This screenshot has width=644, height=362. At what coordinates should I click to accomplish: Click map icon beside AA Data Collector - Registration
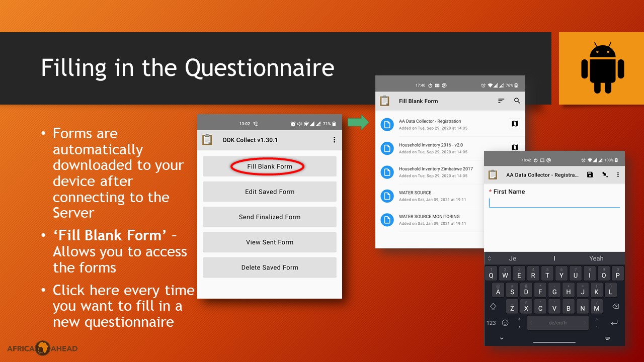(514, 124)
